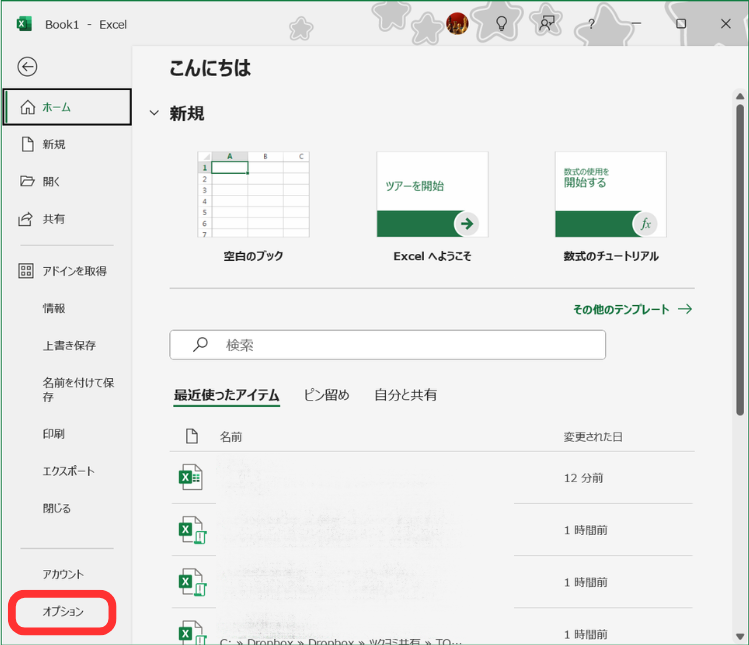Select 情報 in the sidebar

[54, 308]
